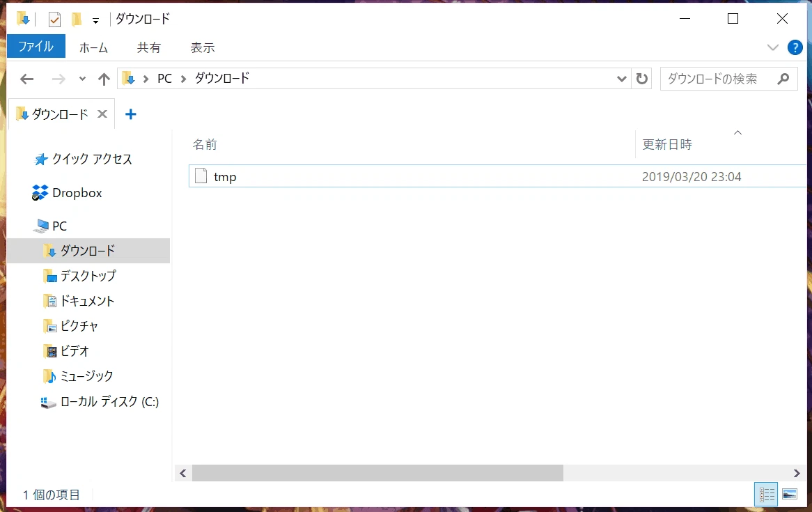
Task: Click the 2019/03/20 23:04 date cell
Action: tap(692, 177)
